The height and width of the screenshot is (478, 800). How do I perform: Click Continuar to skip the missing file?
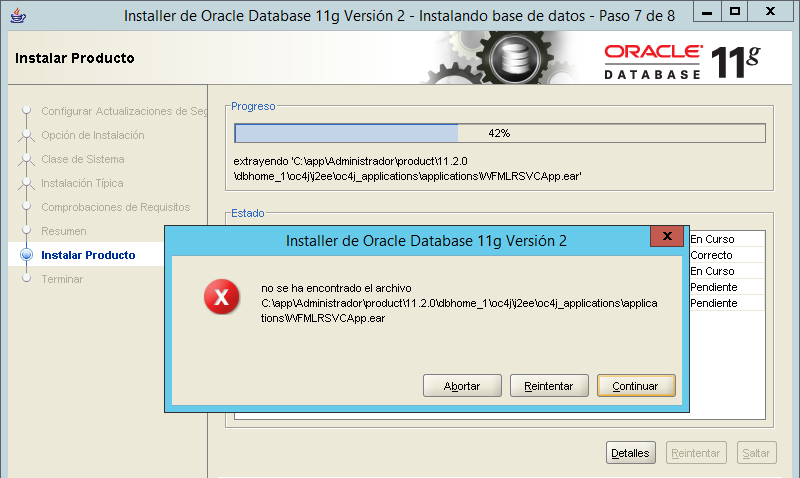coord(636,386)
